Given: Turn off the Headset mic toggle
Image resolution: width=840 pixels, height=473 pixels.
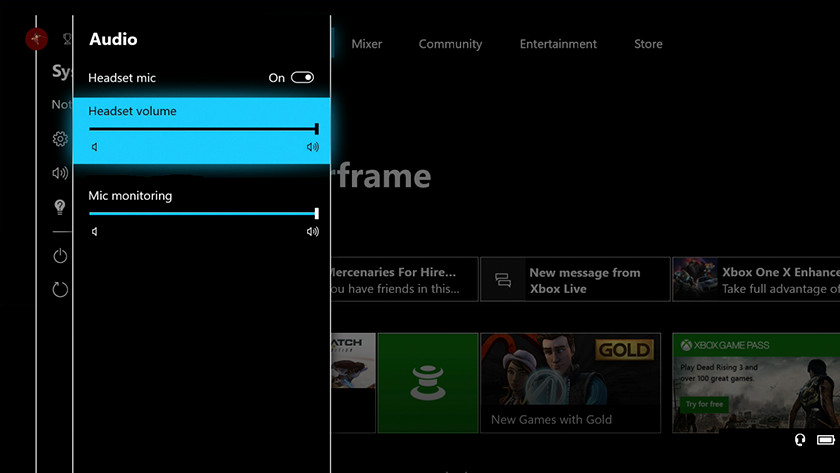Looking at the screenshot, I should (x=302, y=78).
